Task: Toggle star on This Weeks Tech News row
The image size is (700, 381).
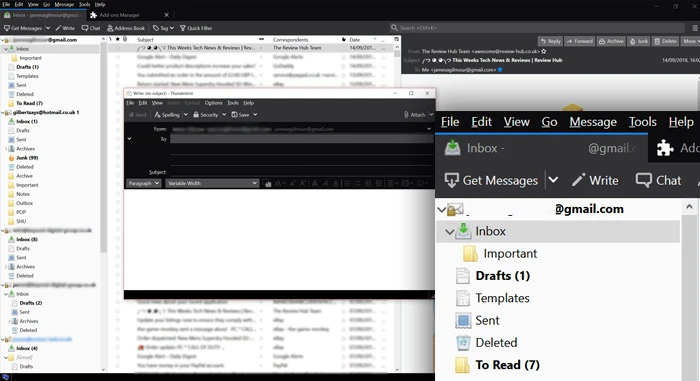Action: coord(118,48)
